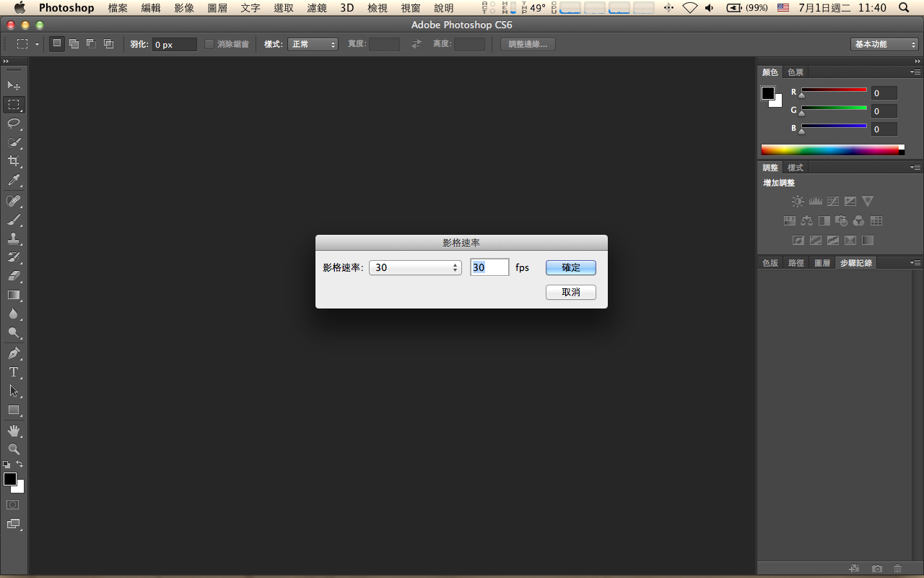The height and width of the screenshot is (578, 924).
Task: Click the Channel Mixer adjustment icon
Action: (858, 221)
